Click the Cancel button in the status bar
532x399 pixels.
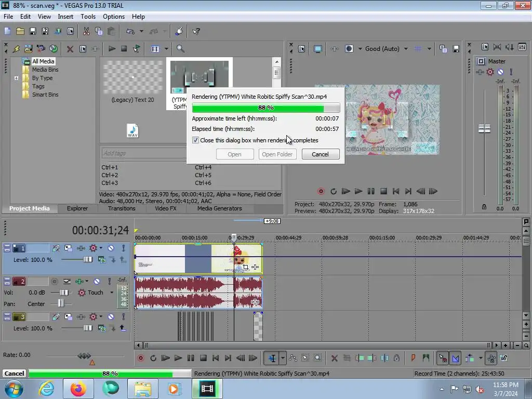(x=14, y=374)
